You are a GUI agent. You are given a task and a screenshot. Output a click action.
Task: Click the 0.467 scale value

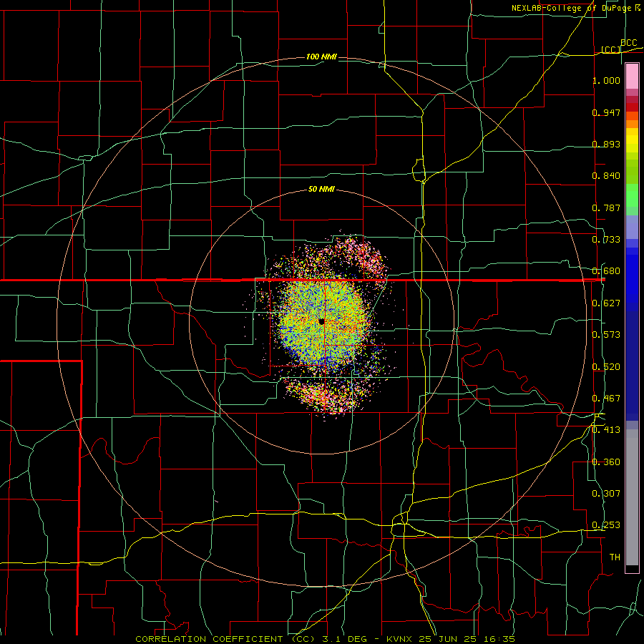point(606,399)
